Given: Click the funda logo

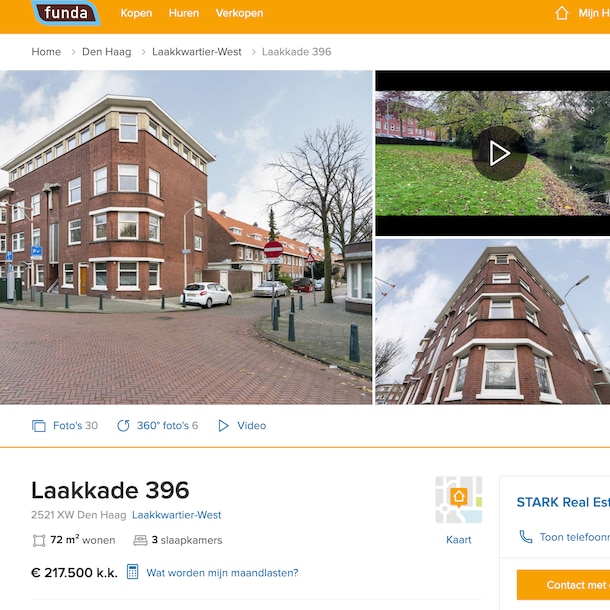Looking at the screenshot, I should [x=66, y=13].
